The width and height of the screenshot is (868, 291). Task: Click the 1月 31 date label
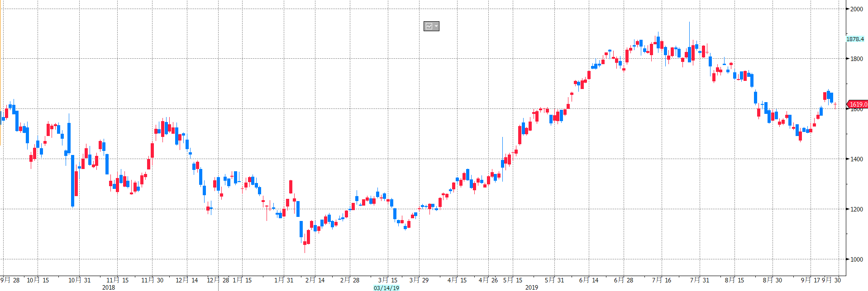pos(284,280)
